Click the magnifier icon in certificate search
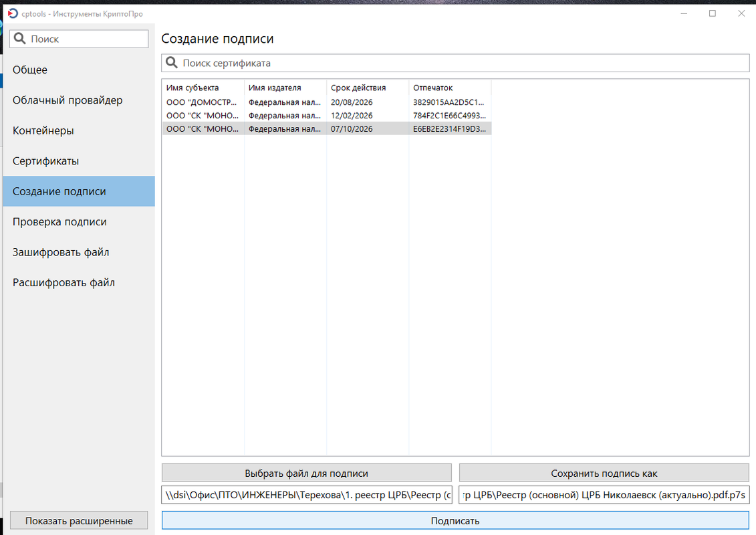 point(172,63)
